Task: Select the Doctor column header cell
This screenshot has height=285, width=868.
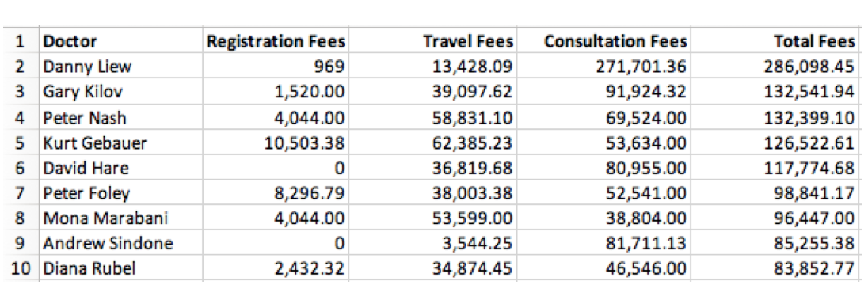Action: [x=120, y=41]
